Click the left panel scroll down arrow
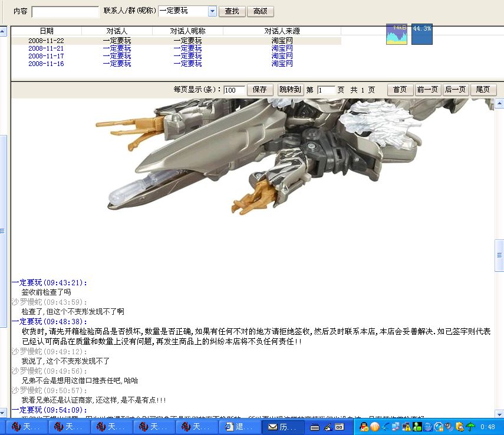 click(x=2, y=412)
